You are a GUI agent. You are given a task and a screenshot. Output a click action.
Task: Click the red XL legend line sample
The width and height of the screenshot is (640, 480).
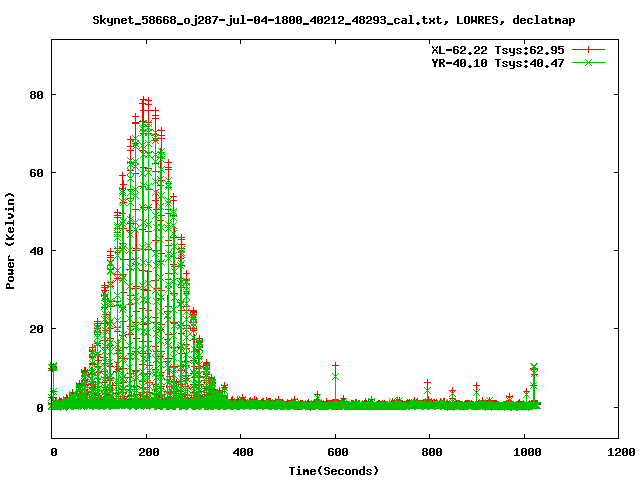[x=588, y=50]
